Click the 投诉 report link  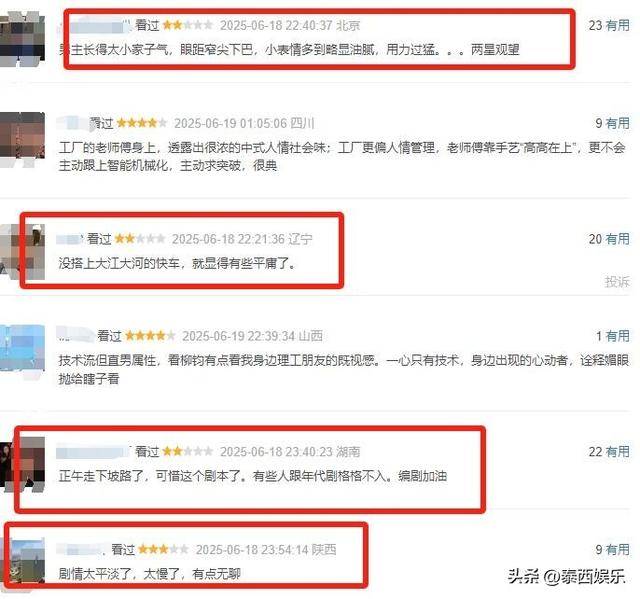click(617, 282)
